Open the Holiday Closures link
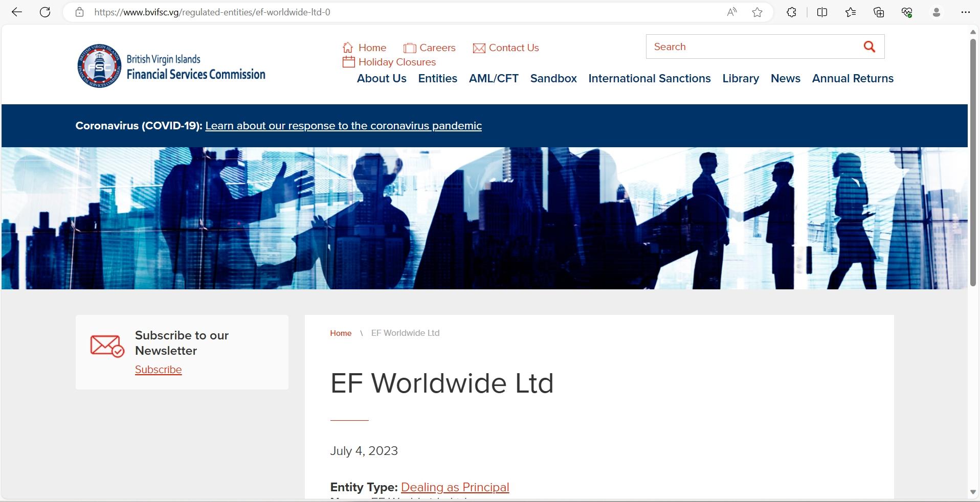980x502 pixels. point(397,62)
